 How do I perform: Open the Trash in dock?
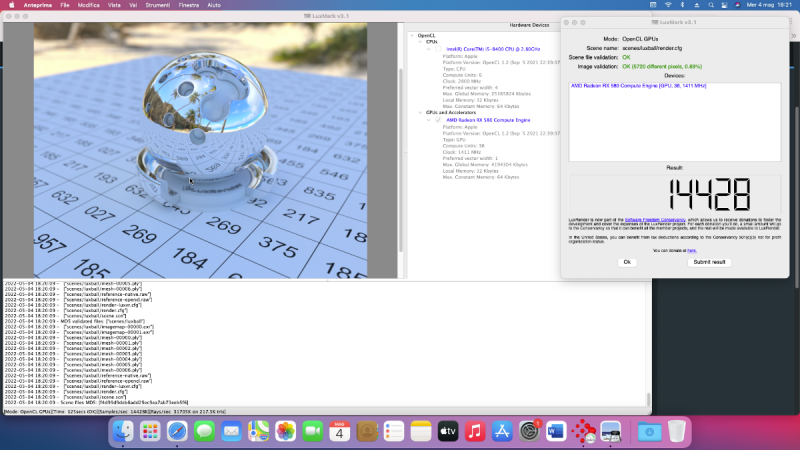point(677,432)
